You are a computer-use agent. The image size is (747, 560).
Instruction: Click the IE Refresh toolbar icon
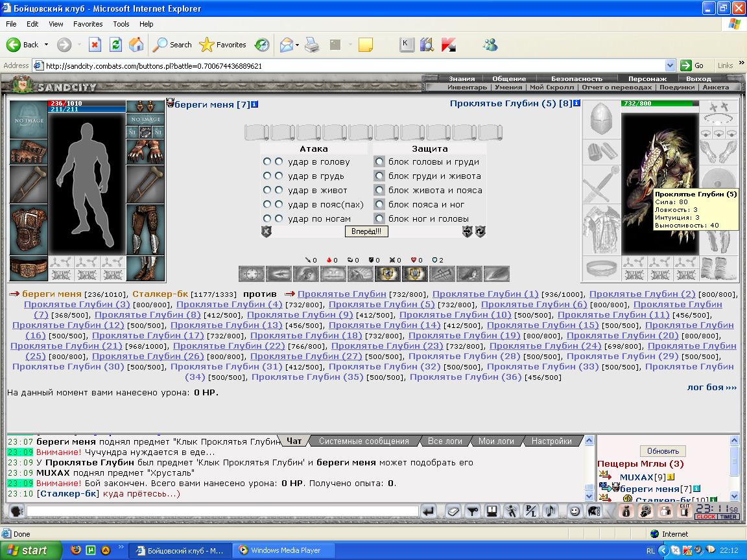(116, 45)
